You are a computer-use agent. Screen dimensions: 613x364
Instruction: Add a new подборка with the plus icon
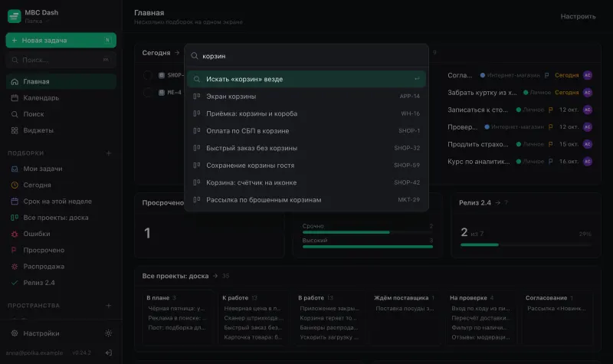tap(109, 152)
